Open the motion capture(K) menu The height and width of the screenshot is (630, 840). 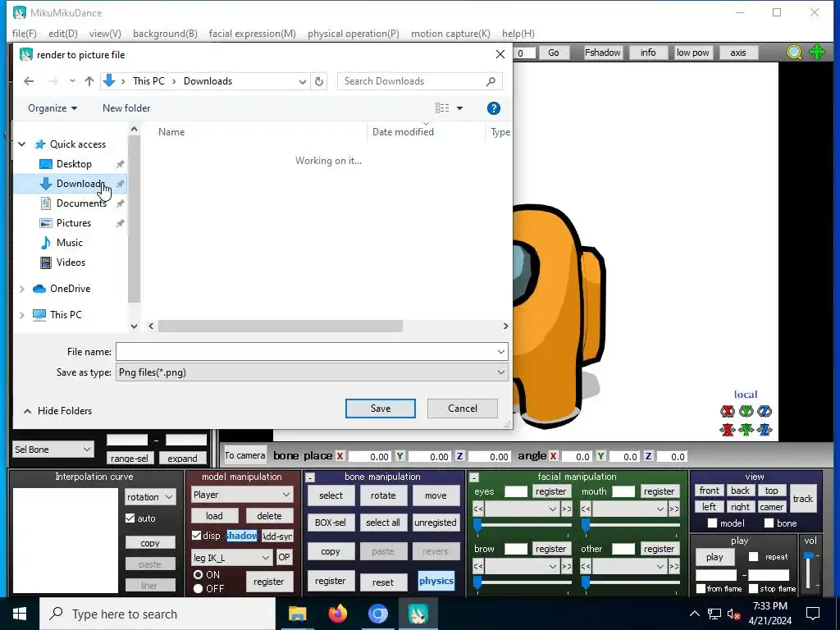pyautogui.click(x=450, y=33)
